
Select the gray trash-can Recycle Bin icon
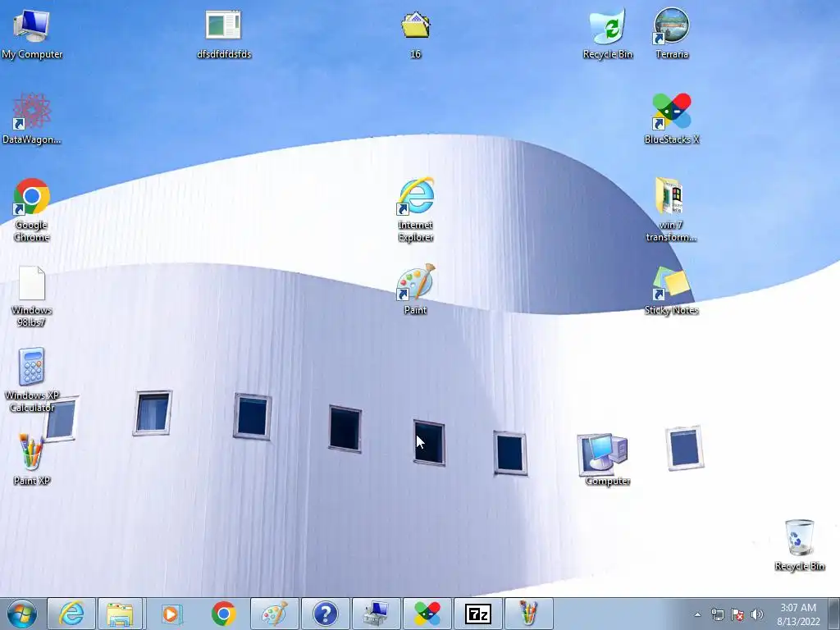(799, 545)
